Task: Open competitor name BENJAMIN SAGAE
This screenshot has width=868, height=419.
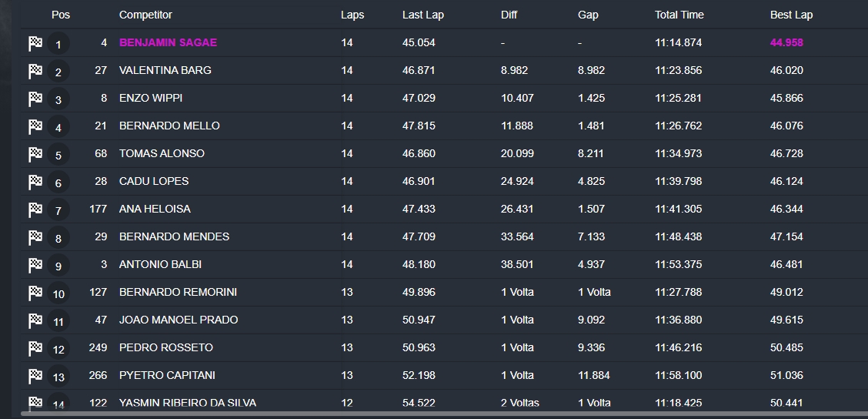Action: [x=168, y=42]
